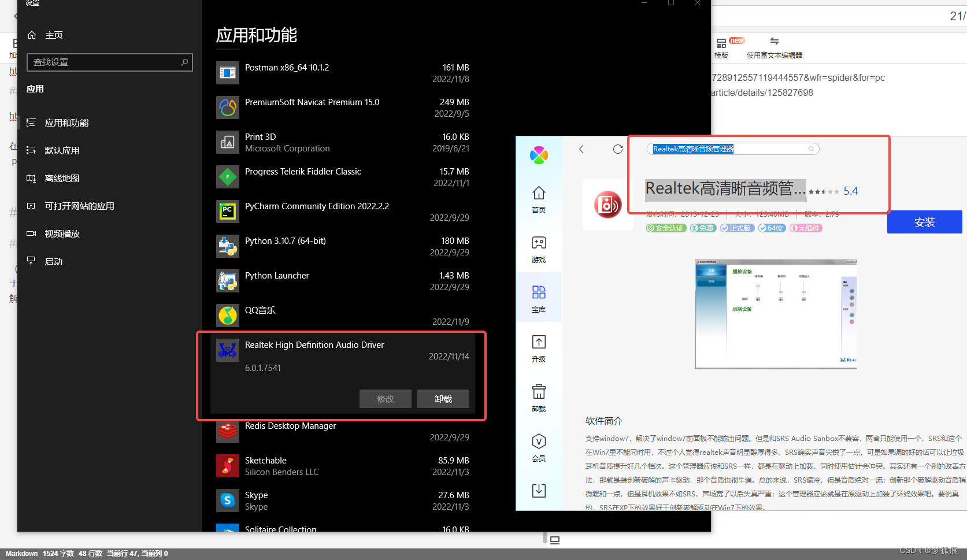The width and height of the screenshot is (967, 560).
Task: Select Solitaire Collection entry at list bottom
Action: click(x=343, y=527)
